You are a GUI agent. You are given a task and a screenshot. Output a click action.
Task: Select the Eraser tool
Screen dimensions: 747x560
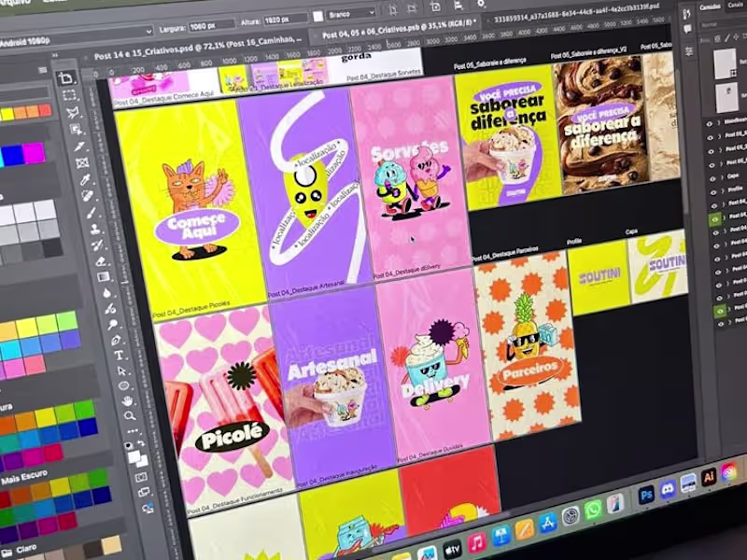click(x=101, y=261)
